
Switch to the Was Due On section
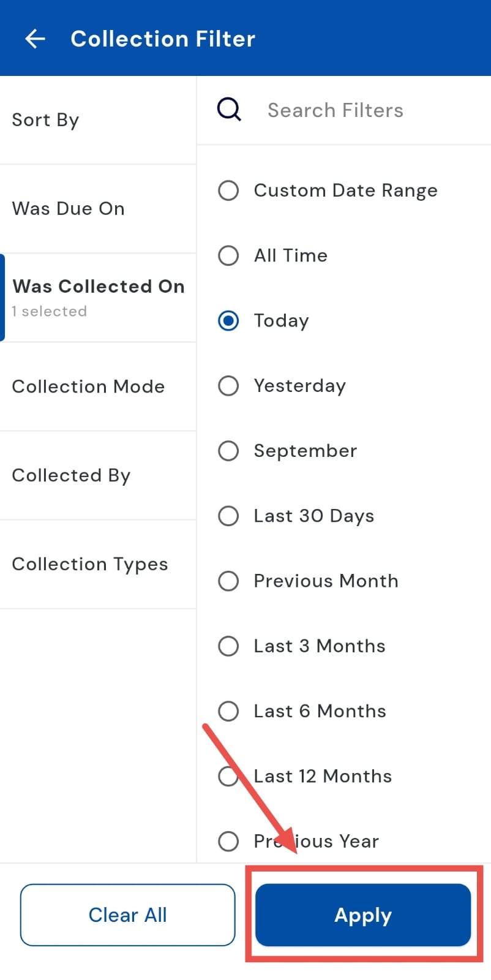click(x=98, y=209)
